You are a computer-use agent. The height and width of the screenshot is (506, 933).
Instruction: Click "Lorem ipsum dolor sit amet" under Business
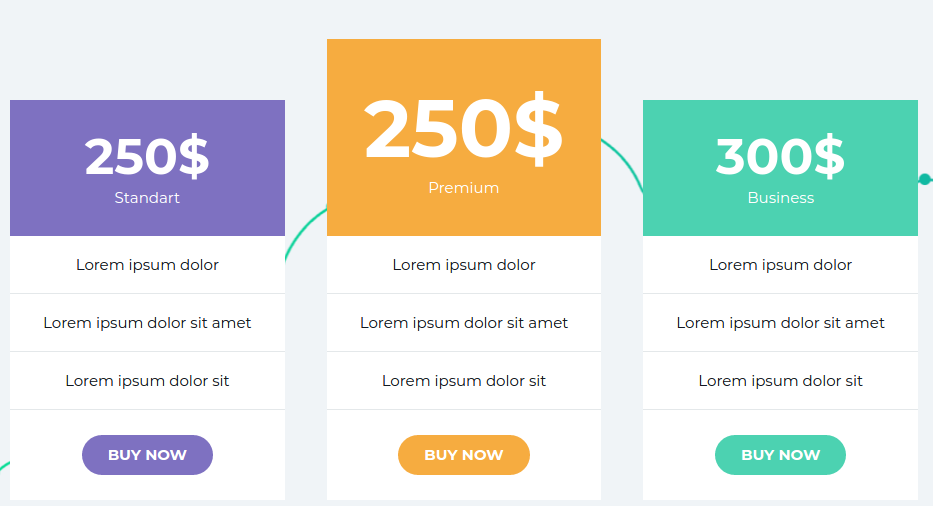tap(780, 323)
